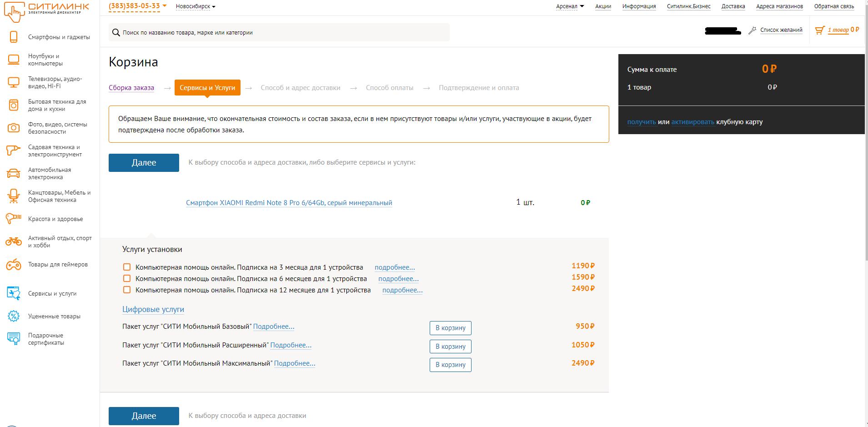Add СИТИ Мобильный Максимальный package to cart

[x=450, y=365]
